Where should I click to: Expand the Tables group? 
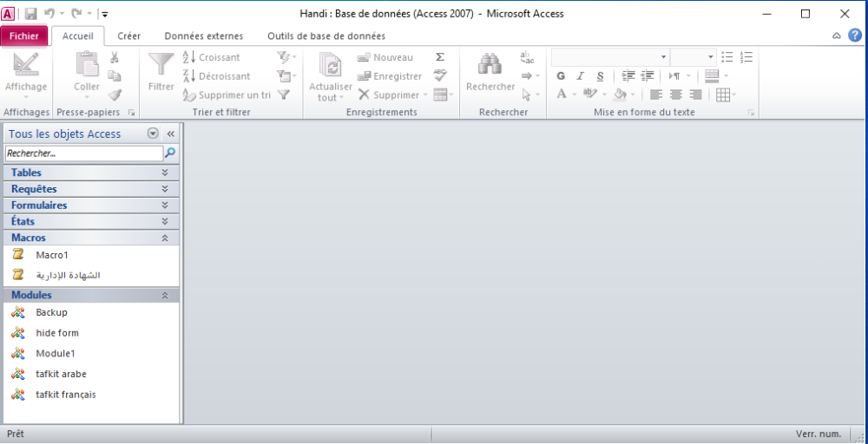click(x=91, y=173)
